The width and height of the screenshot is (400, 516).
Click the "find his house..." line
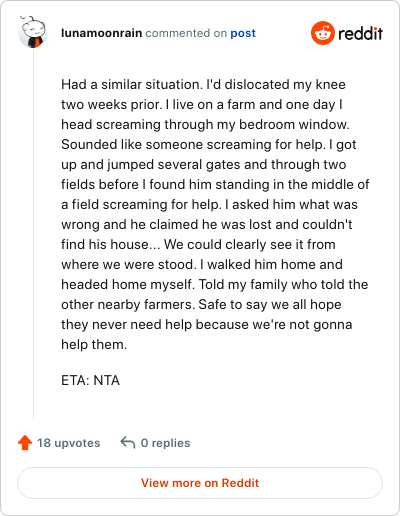[198, 244]
